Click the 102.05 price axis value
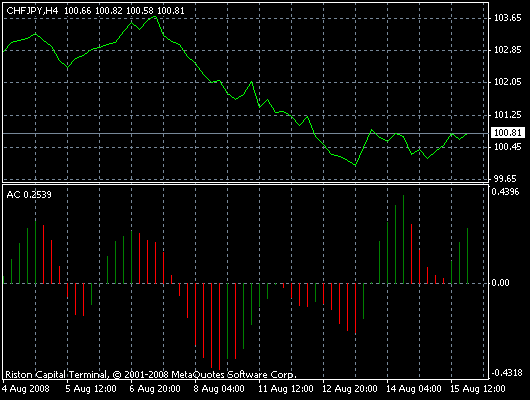This screenshot has width=530, height=400. click(x=507, y=82)
